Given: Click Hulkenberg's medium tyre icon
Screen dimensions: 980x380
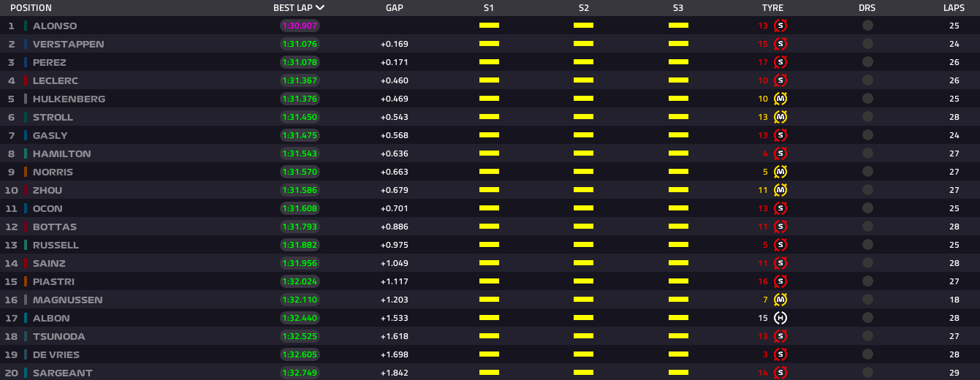Looking at the screenshot, I should 780,99.
